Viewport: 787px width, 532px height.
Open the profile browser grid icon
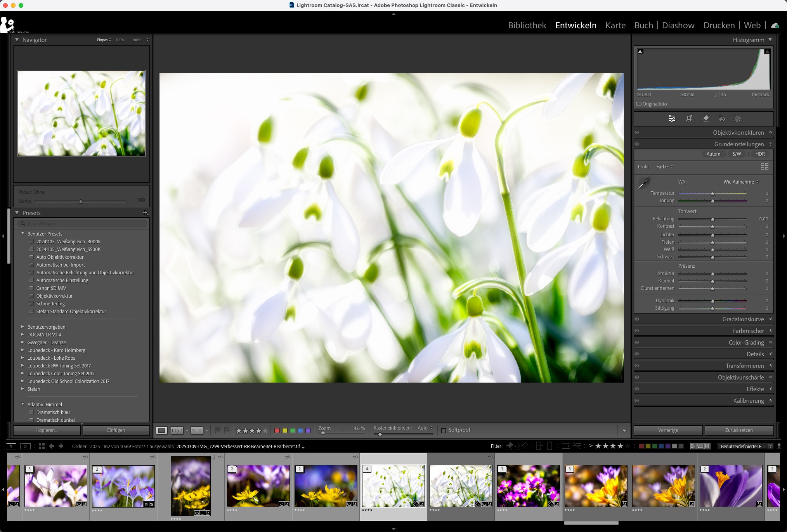click(764, 167)
